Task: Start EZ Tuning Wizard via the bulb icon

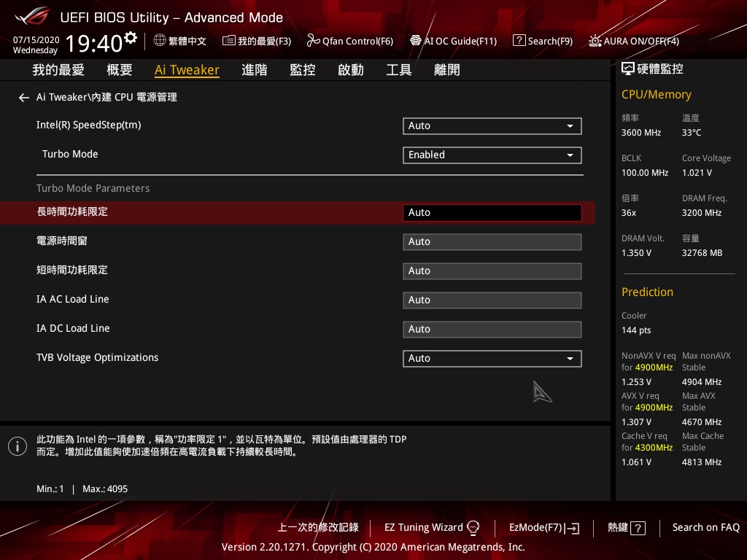Action: [473, 528]
